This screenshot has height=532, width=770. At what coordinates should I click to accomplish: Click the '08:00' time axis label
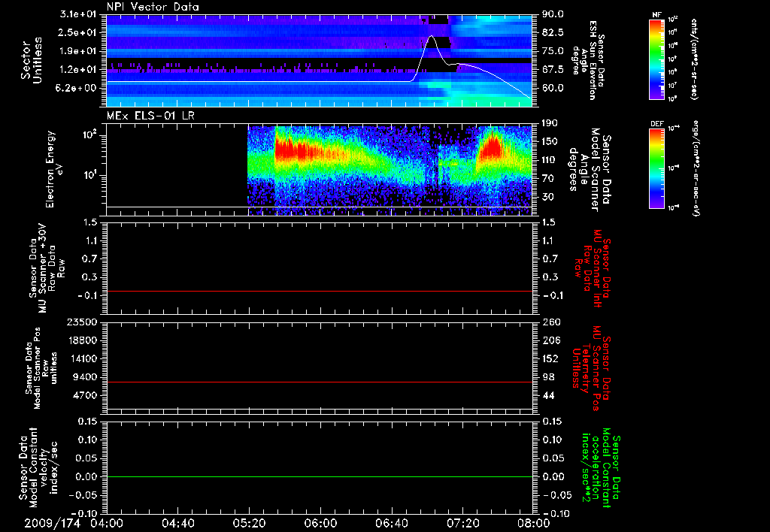[533, 523]
